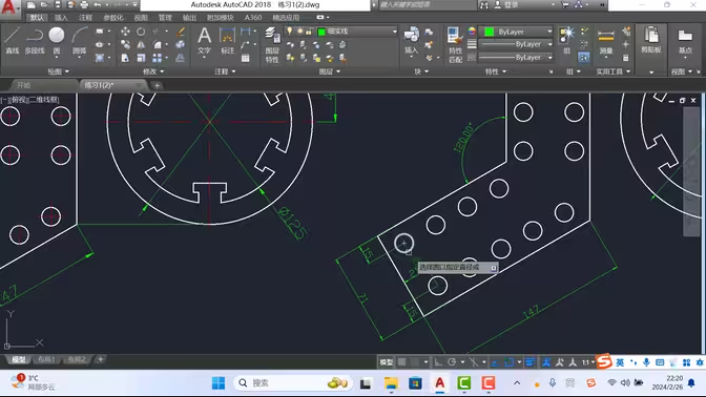Open File Explorer from taskbar
The height and width of the screenshot is (397, 706).
391,383
